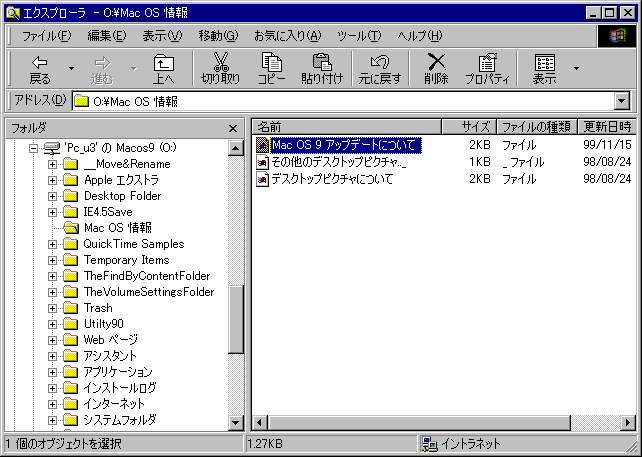Click the Paste (貼り付け) toolbar icon
This screenshot has height=457, width=642.
coord(322,62)
